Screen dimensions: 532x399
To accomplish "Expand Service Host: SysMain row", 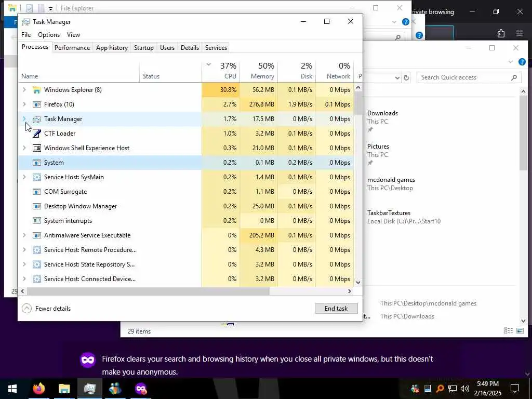I will pos(24,177).
